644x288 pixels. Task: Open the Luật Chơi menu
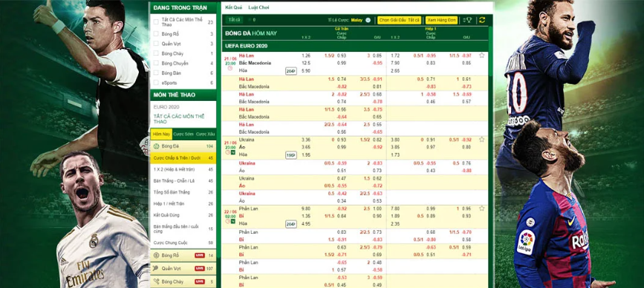point(258,7)
